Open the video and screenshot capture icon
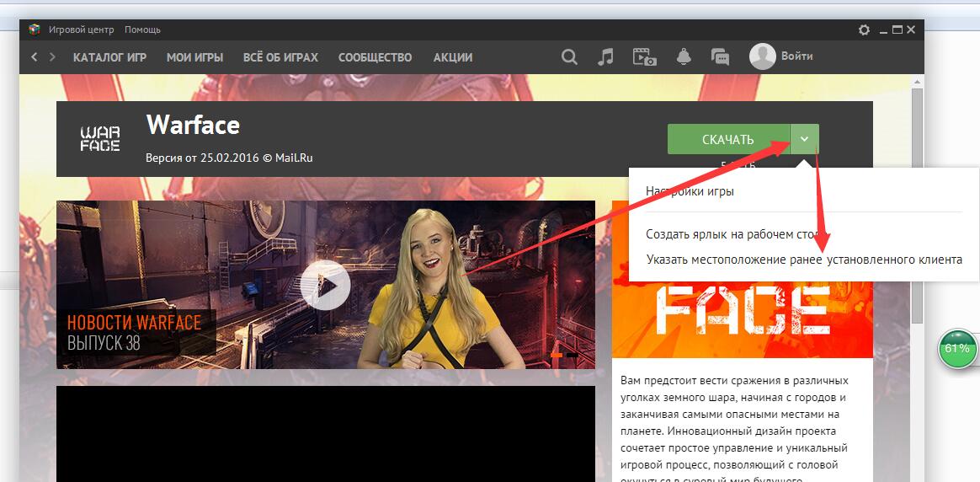The image size is (980, 482). pyautogui.click(x=644, y=57)
